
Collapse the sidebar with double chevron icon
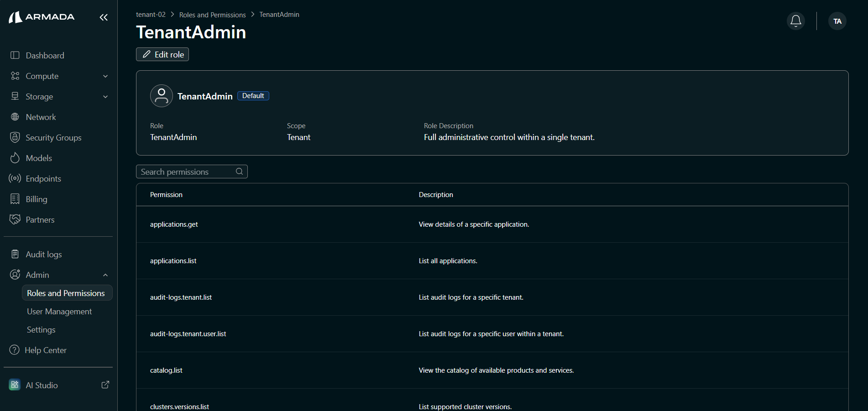pyautogui.click(x=104, y=17)
